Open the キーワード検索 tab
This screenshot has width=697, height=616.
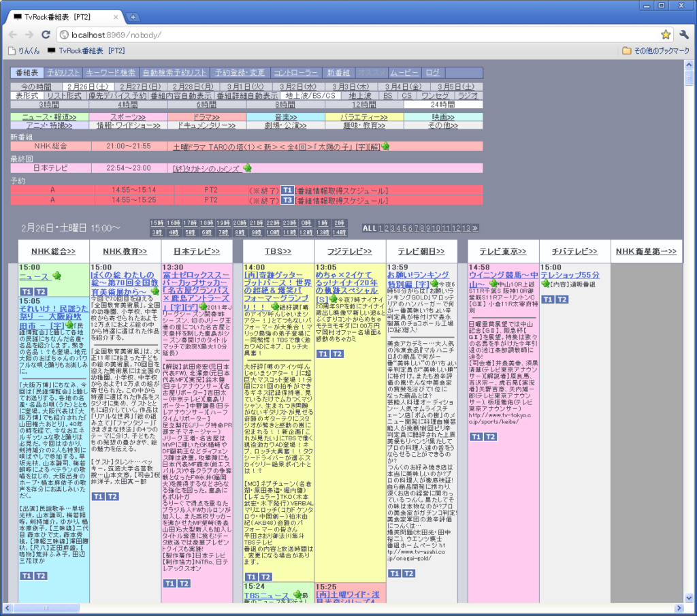(111, 72)
